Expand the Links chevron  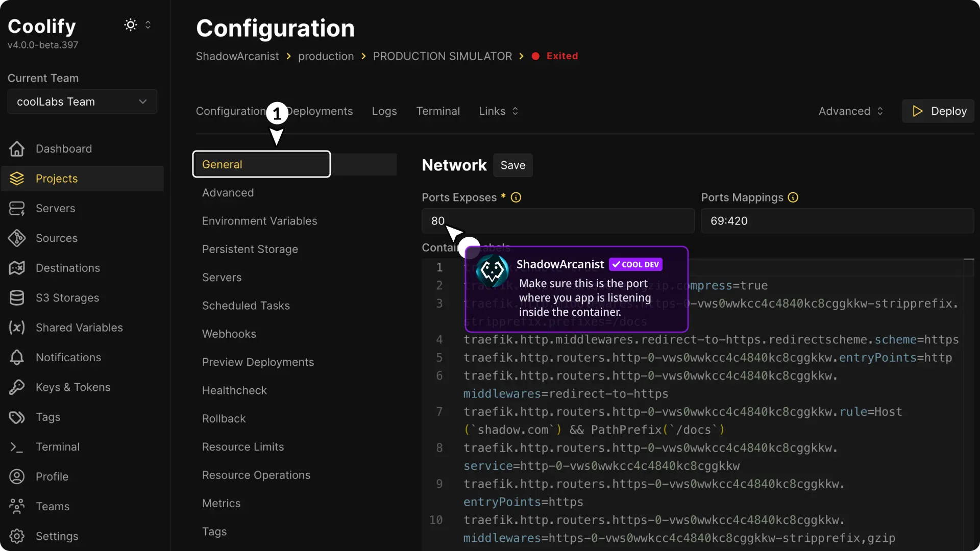click(515, 111)
